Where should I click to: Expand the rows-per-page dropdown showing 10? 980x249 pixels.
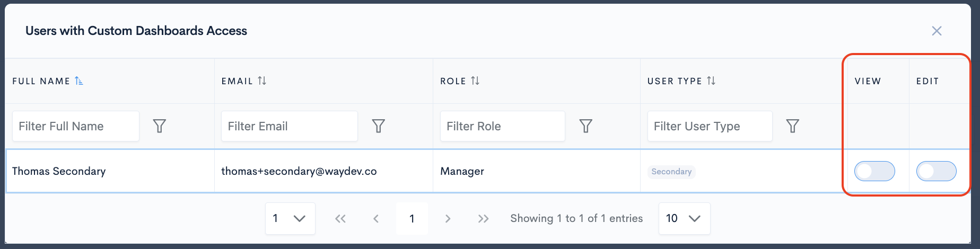pyautogui.click(x=684, y=218)
